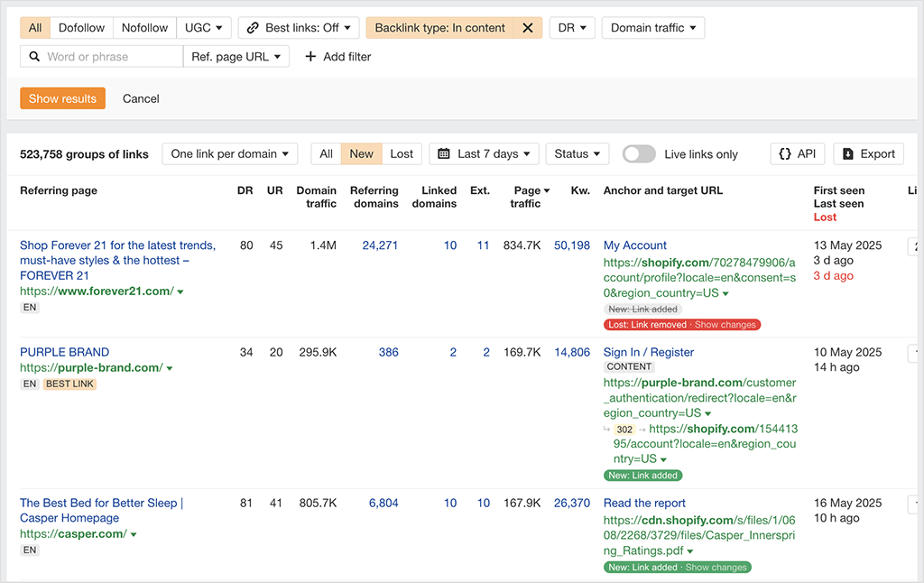Click the CONTENT tag under Sign In / Register
Viewport: 924px width, 583px height.
(629, 366)
